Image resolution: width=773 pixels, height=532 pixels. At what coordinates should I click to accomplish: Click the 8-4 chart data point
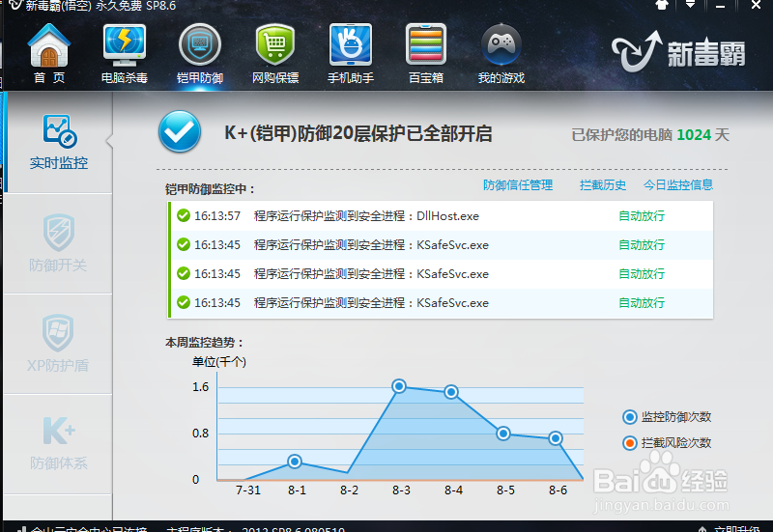(451, 392)
